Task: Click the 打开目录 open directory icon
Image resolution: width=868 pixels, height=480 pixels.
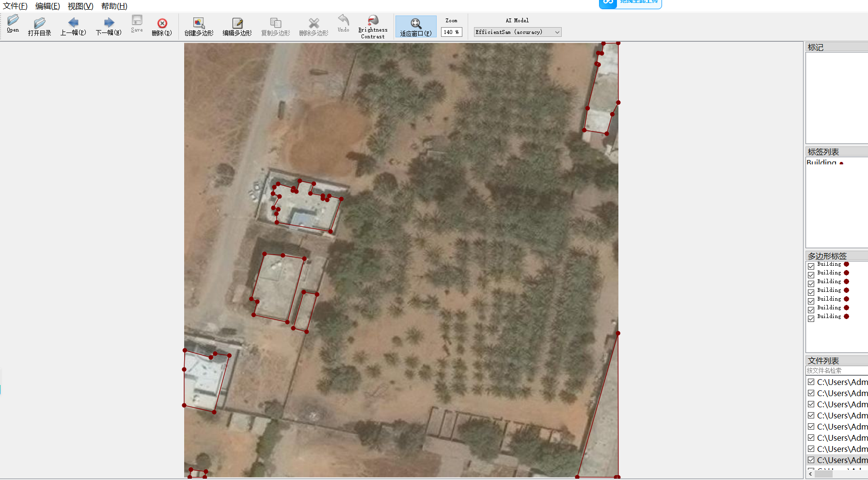Action: (x=39, y=26)
